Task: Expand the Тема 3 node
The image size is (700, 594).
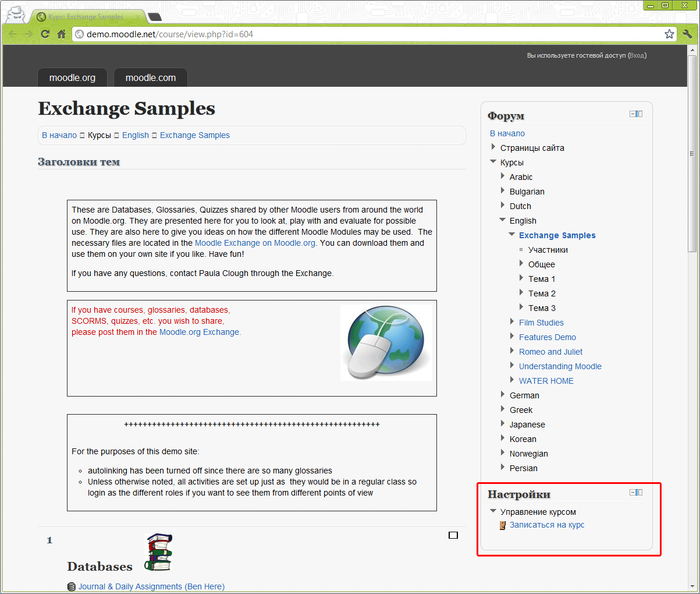Action: [x=521, y=307]
